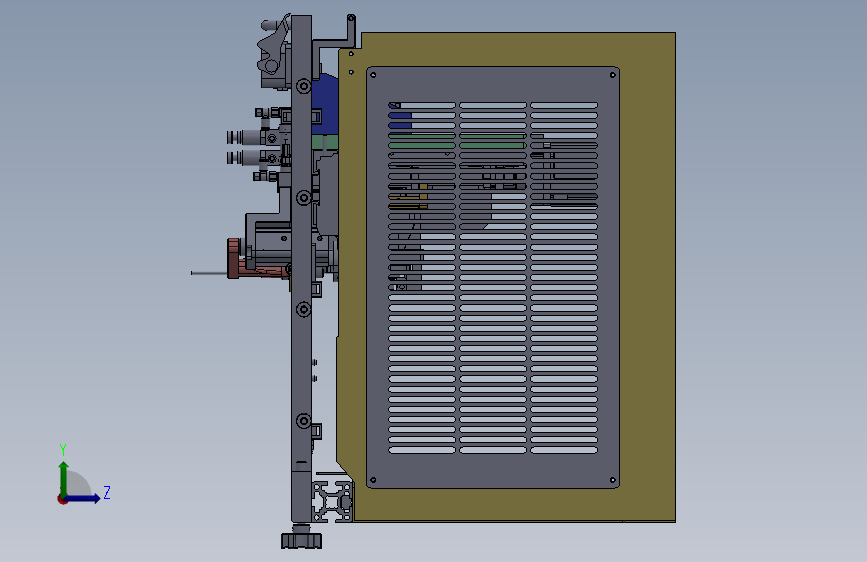Image resolution: width=867 pixels, height=562 pixels.
Task: Select the olive enclosure body
Action: point(647,277)
